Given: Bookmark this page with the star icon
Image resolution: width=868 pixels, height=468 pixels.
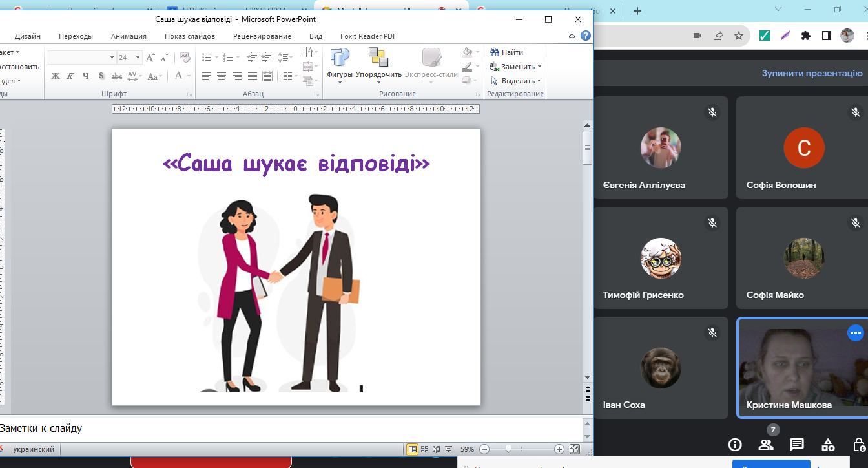Looking at the screenshot, I should [739, 36].
